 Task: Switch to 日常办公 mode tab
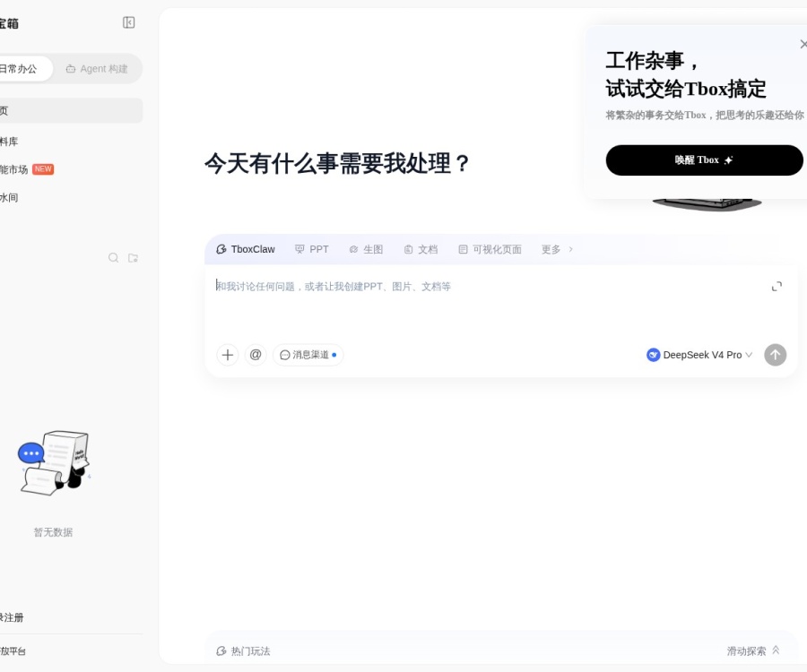coord(22,69)
